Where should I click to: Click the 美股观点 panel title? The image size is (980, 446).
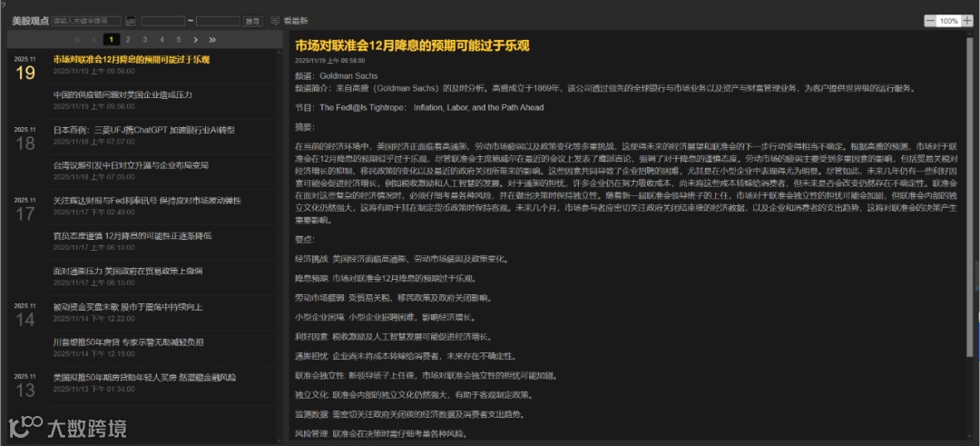[x=30, y=21]
